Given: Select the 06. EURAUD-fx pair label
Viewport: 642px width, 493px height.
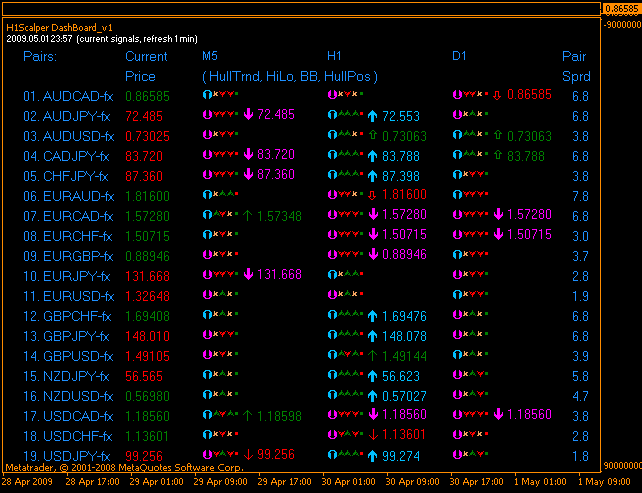Looking at the screenshot, I should pos(68,196).
